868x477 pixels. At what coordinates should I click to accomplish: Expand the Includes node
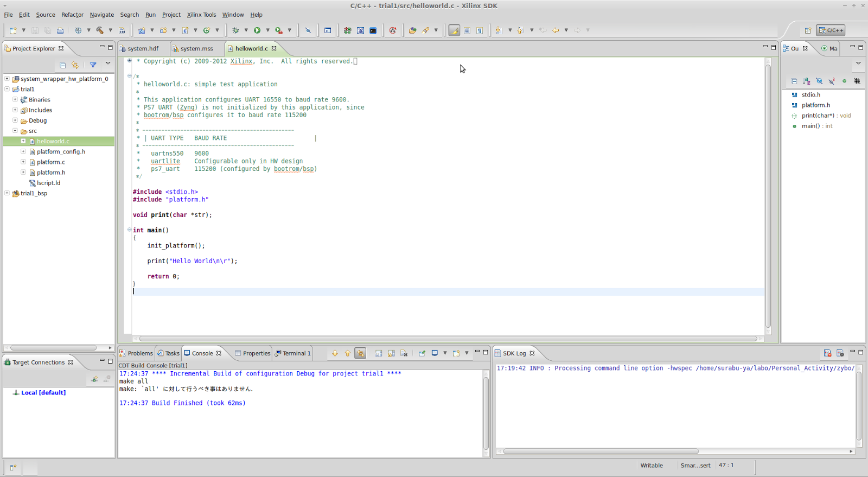(15, 110)
